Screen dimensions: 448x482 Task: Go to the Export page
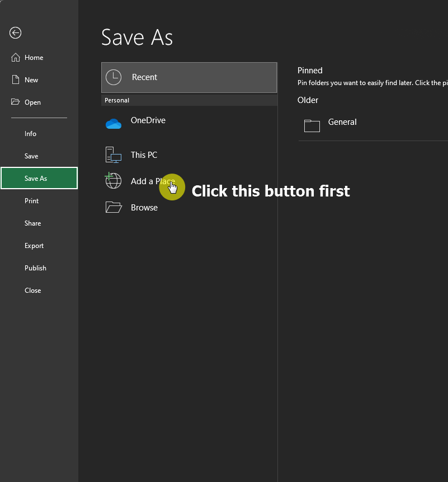[39, 246]
